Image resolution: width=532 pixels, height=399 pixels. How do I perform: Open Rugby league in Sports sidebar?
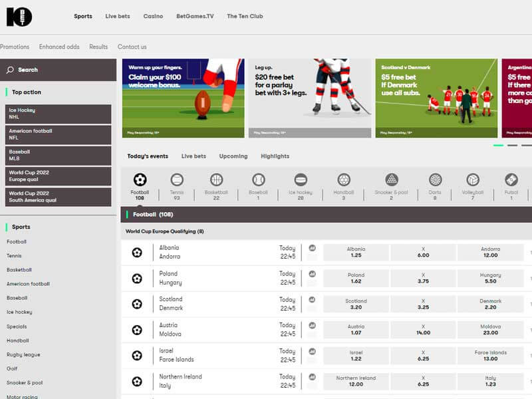point(23,354)
